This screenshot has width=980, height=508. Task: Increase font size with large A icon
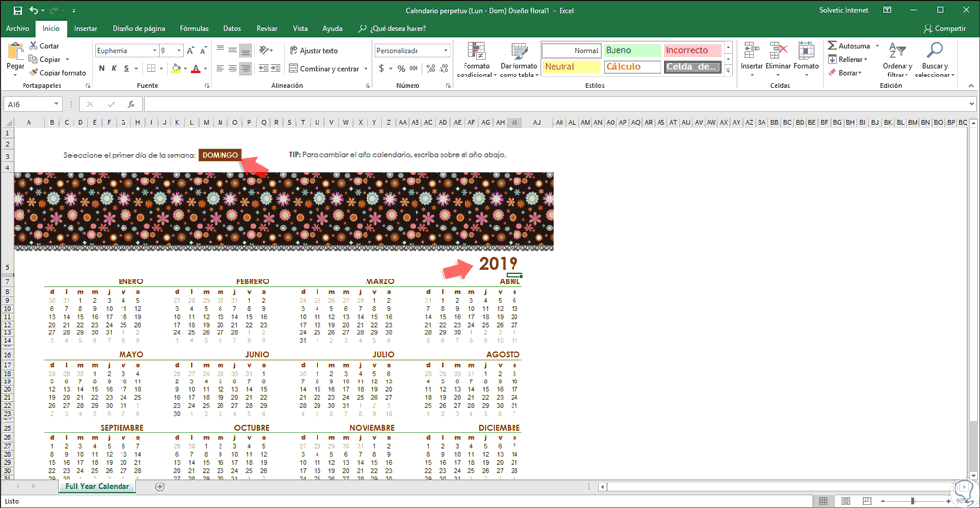pyautogui.click(x=191, y=51)
